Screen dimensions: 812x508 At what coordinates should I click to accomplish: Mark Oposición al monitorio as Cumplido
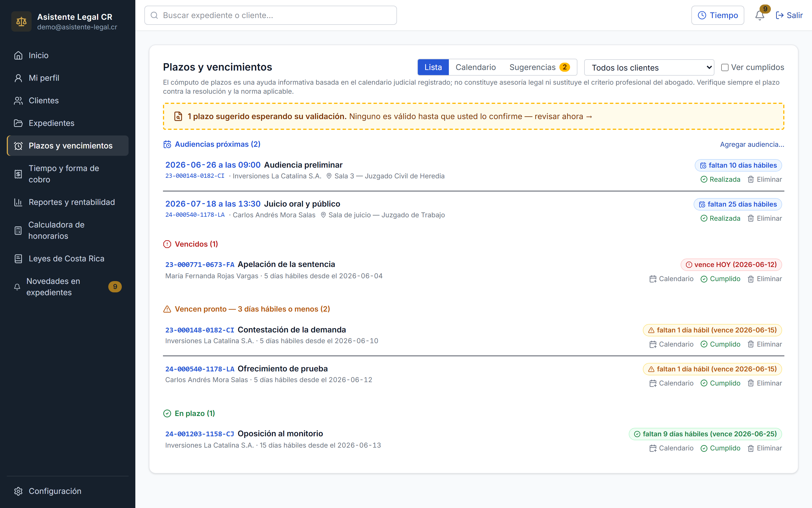(720, 448)
